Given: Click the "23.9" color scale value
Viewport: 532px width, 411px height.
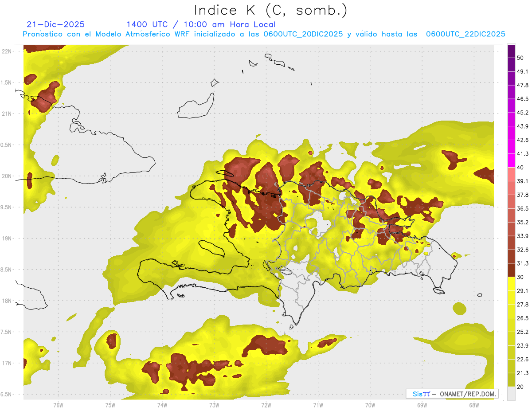Looking at the screenshot, I should click(x=523, y=346).
